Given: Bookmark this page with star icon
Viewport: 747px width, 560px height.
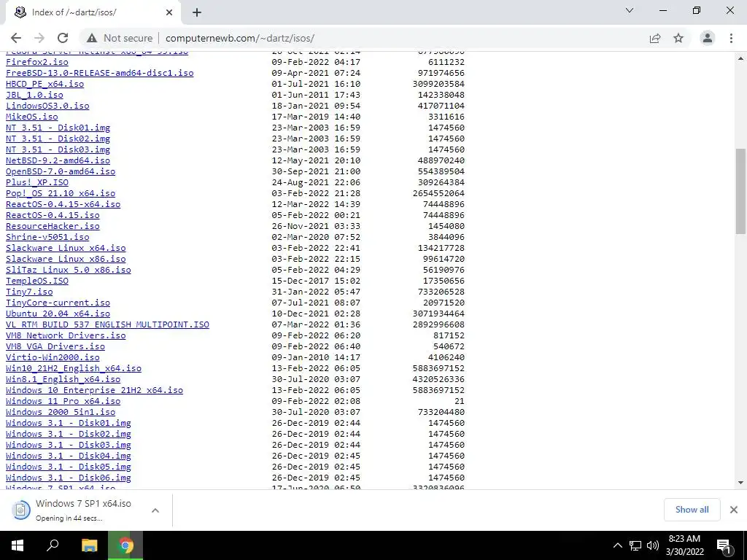Looking at the screenshot, I should tap(678, 38).
